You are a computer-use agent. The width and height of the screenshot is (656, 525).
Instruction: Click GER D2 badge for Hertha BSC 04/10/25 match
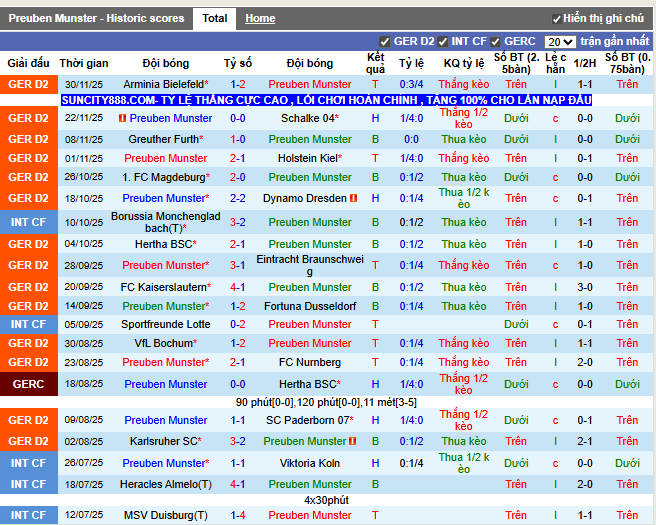click(x=28, y=244)
